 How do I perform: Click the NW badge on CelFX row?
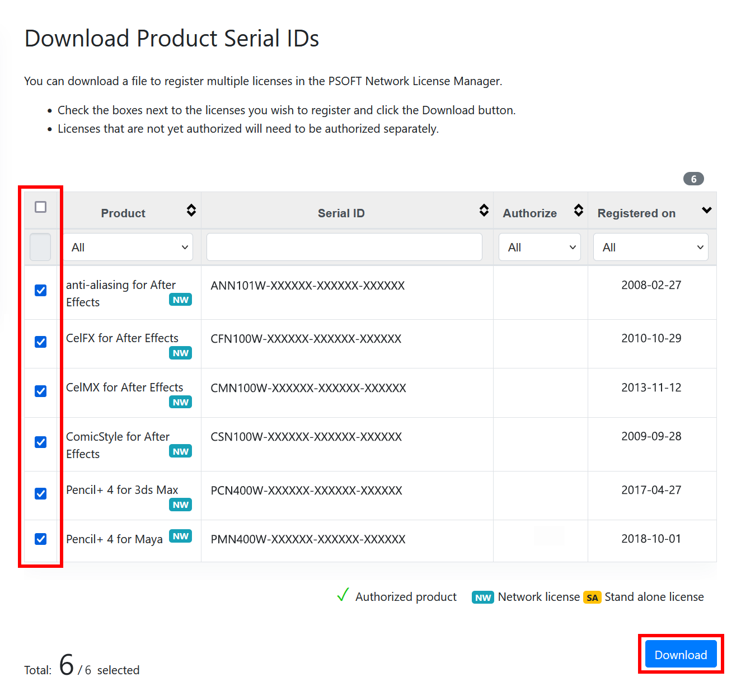pos(180,353)
